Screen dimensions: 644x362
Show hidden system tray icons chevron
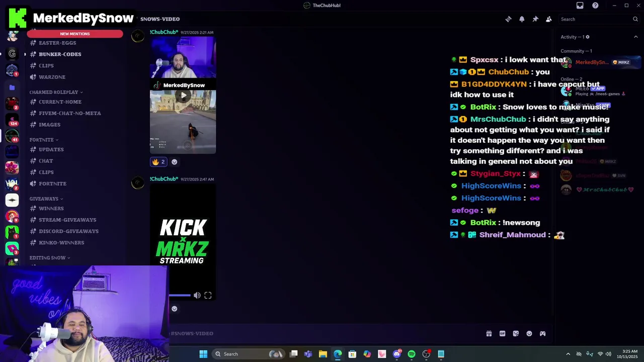tap(568, 354)
